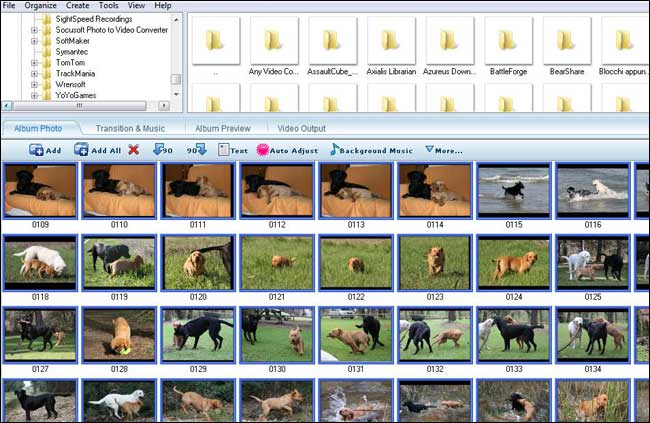The width and height of the screenshot is (650, 423).
Task: Open the More... dropdown arrow
Action: tap(429, 149)
